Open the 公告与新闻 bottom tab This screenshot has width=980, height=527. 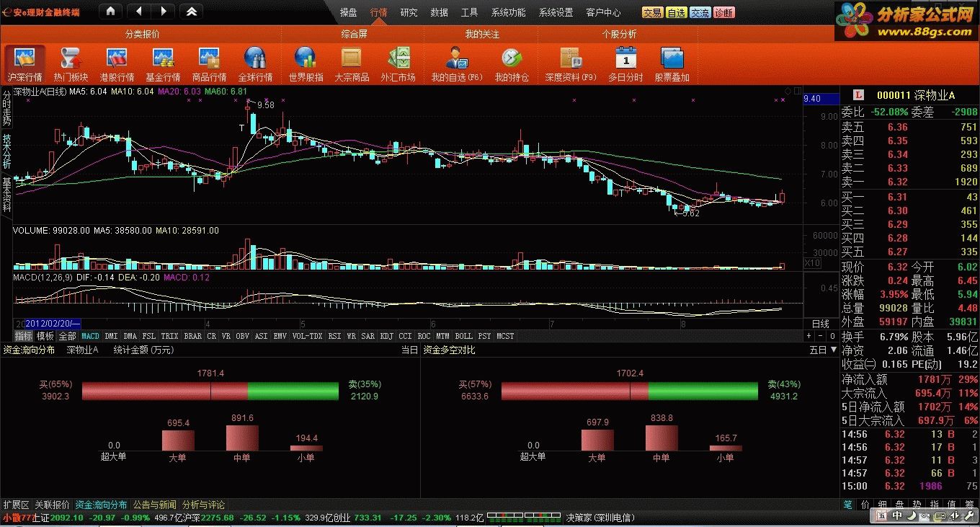[x=155, y=505]
